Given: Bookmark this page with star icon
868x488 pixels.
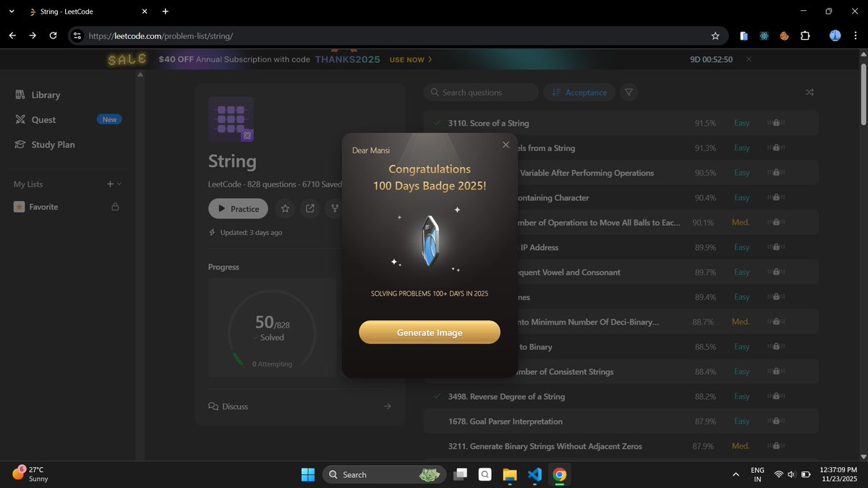Looking at the screenshot, I should point(715,35).
